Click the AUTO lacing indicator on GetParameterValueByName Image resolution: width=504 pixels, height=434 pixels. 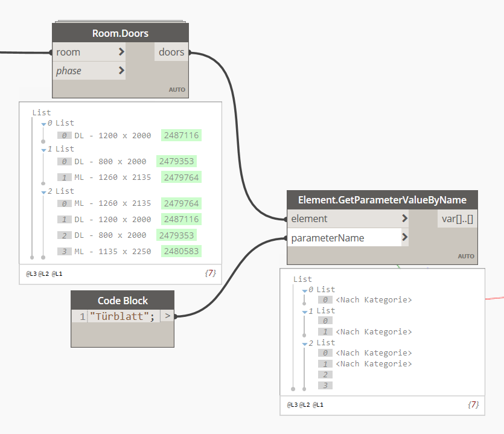coord(465,256)
